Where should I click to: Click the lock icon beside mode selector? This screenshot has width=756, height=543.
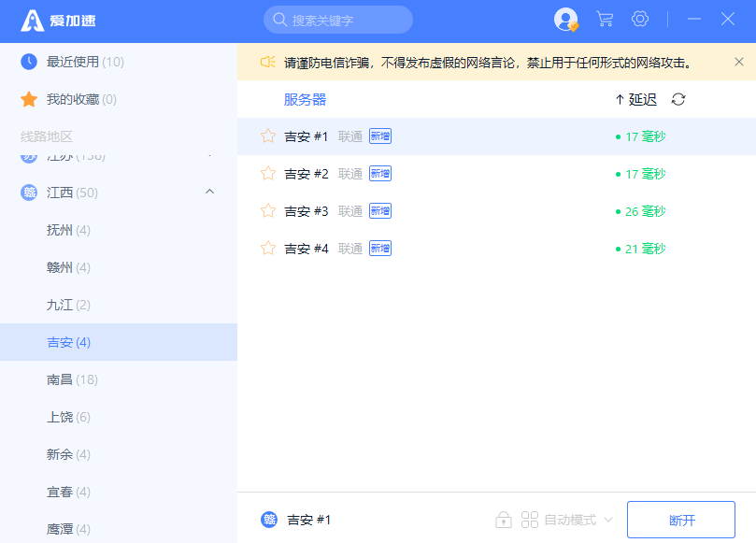[x=504, y=520]
